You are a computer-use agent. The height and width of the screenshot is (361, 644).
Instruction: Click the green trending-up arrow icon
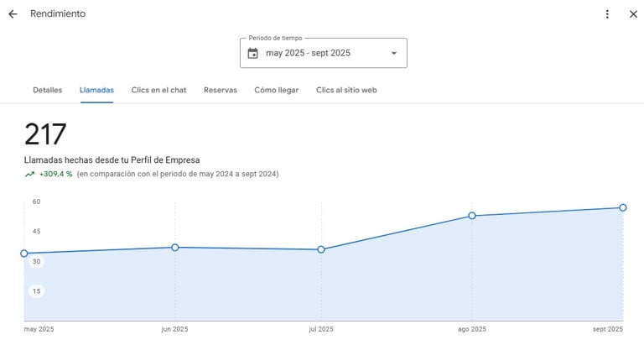[29, 175]
